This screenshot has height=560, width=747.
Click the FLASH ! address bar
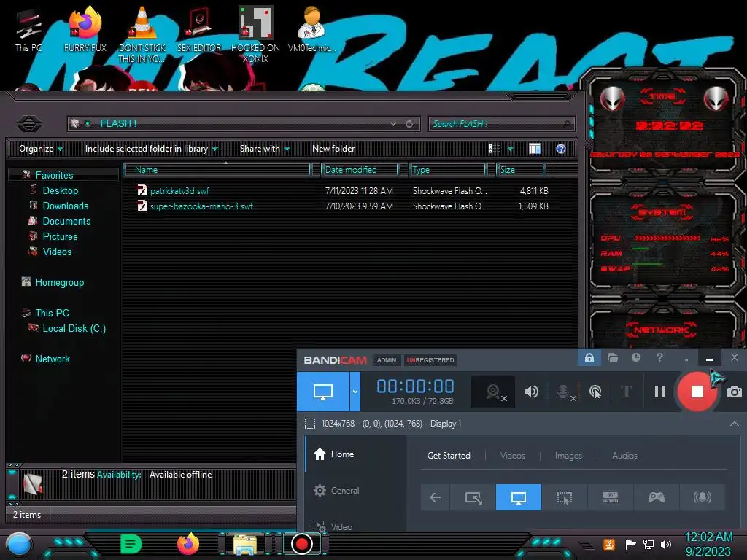click(x=243, y=124)
